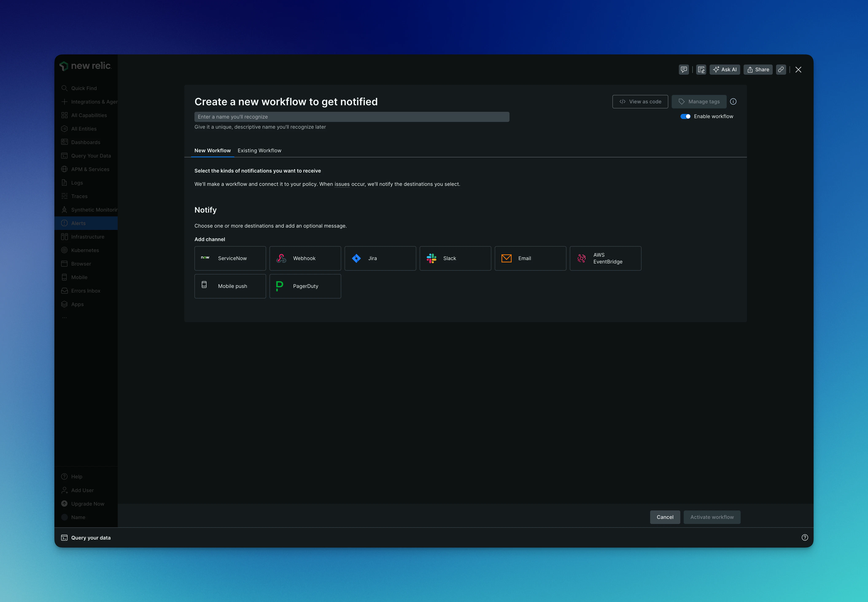
Task: Select Slack as notification channel
Action: [455, 258]
